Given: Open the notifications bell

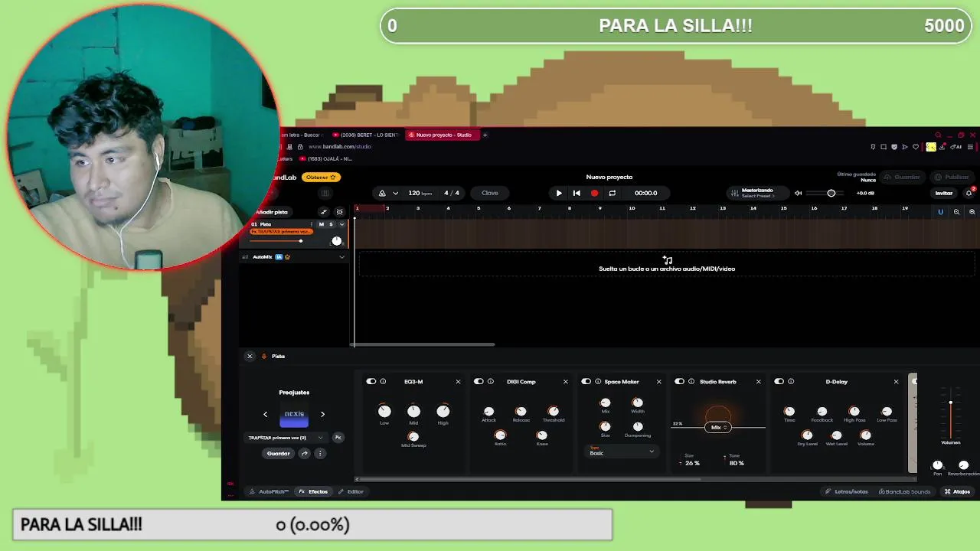Looking at the screenshot, I should 969,193.
